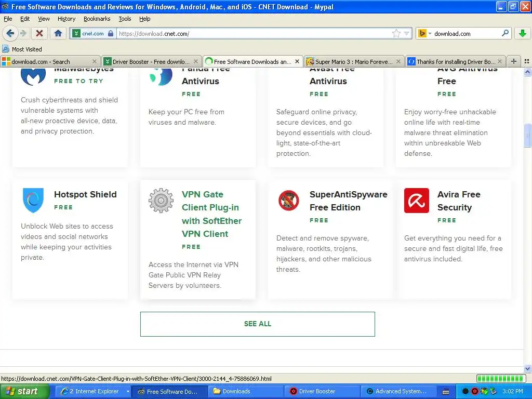Open the Home page icon
Screen dimensions: 532x399
coord(58,33)
